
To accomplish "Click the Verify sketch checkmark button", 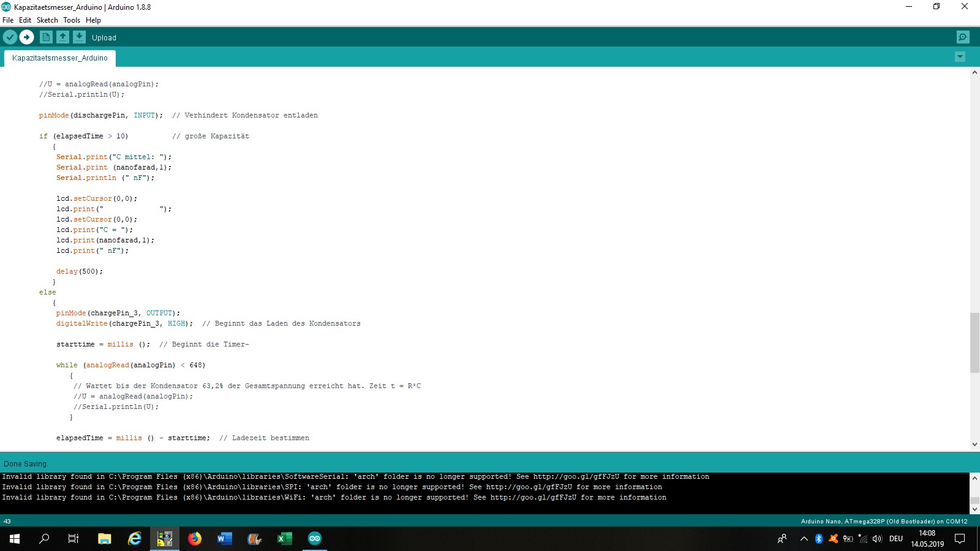I will pyautogui.click(x=10, y=37).
